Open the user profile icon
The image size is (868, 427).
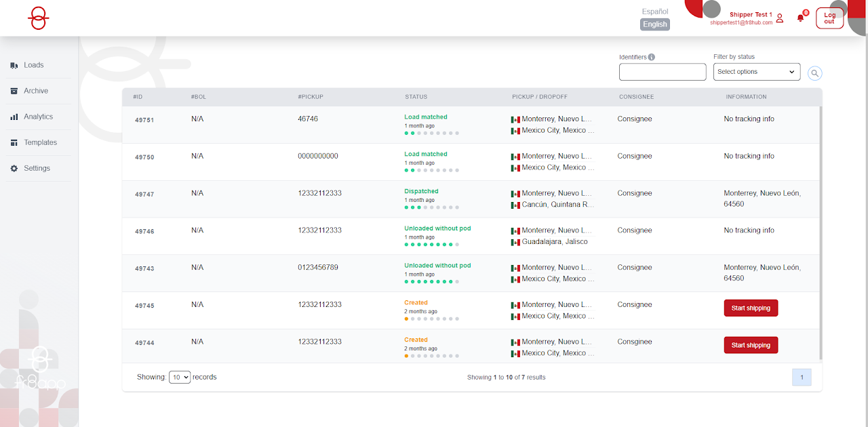click(780, 18)
